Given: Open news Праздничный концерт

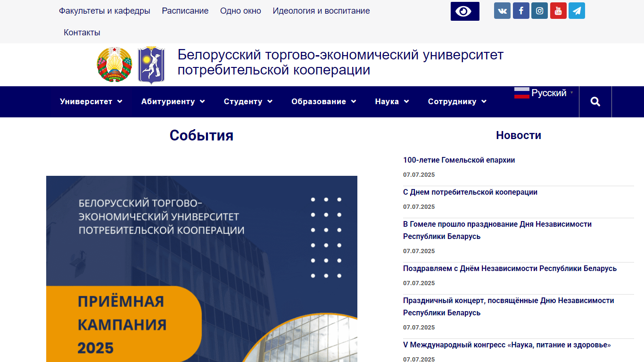Looking at the screenshot, I should tap(508, 307).
